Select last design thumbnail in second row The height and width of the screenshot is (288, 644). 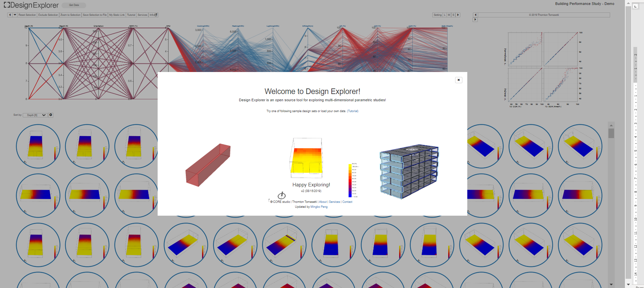580,196
